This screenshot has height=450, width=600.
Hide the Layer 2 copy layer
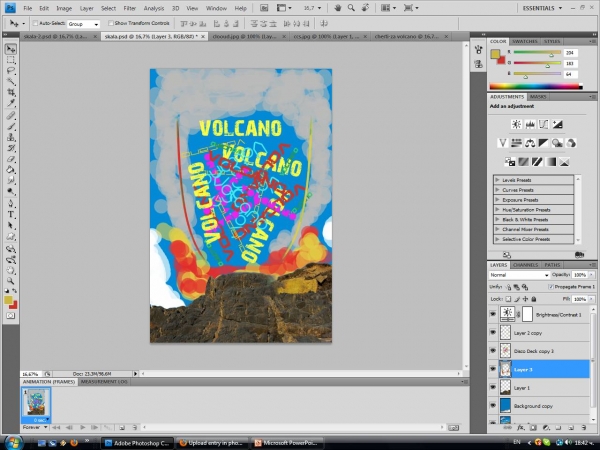coord(493,333)
